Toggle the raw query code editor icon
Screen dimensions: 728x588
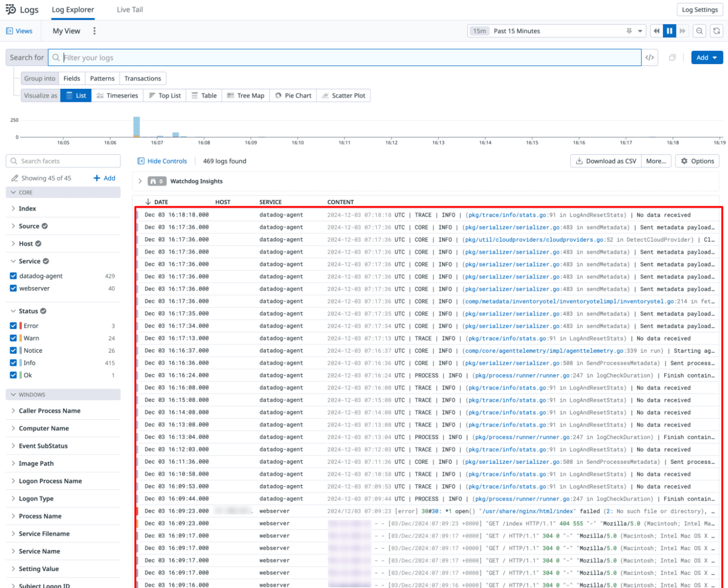(x=649, y=57)
